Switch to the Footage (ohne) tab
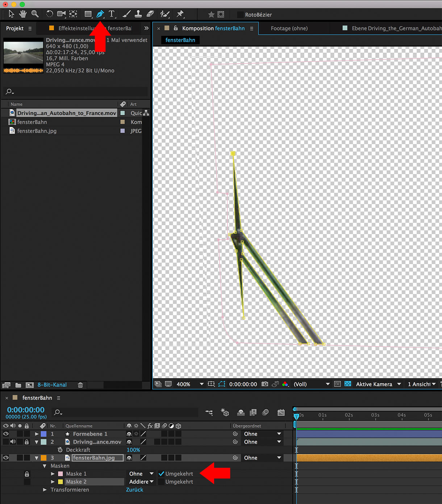Image resolution: width=442 pixels, height=504 pixels. [289, 28]
